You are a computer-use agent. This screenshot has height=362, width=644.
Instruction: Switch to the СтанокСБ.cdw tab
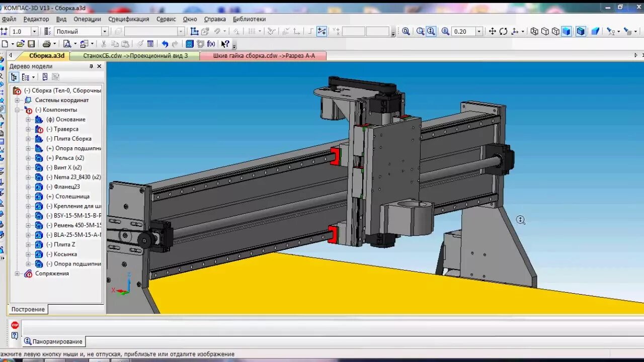(x=135, y=56)
